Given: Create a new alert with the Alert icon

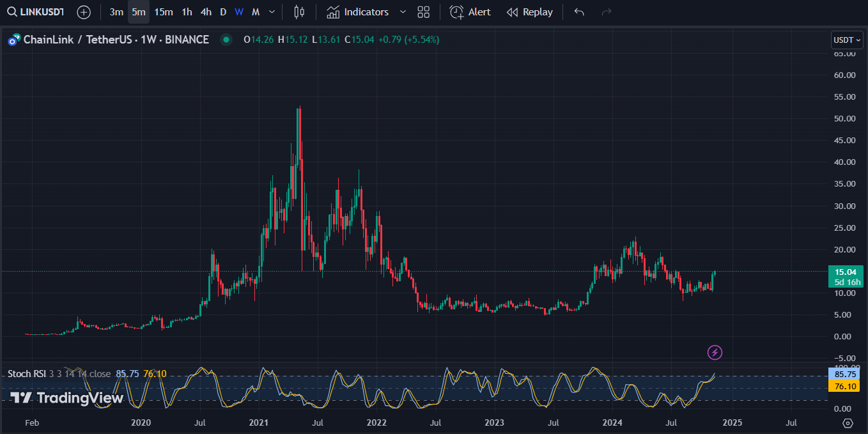Looking at the screenshot, I should 470,12.
